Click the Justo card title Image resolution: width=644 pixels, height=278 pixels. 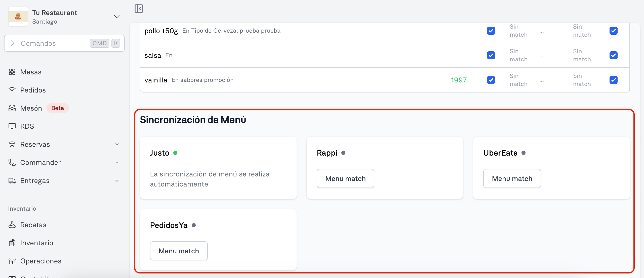click(x=159, y=153)
